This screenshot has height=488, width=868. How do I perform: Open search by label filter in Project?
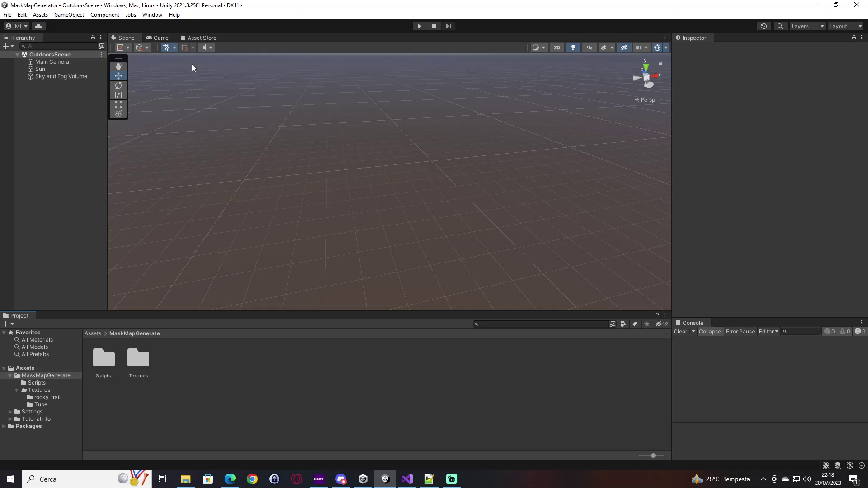(x=635, y=324)
